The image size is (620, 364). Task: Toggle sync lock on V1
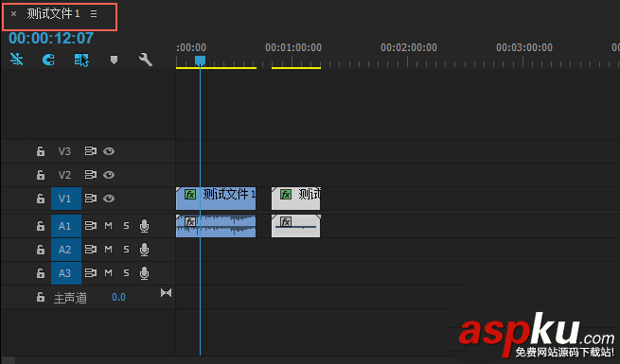(x=91, y=199)
